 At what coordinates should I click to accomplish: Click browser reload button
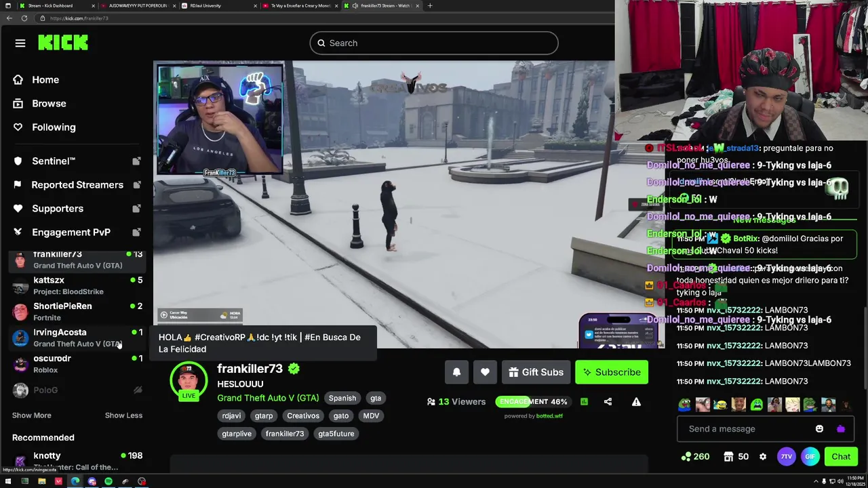[24, 18]
